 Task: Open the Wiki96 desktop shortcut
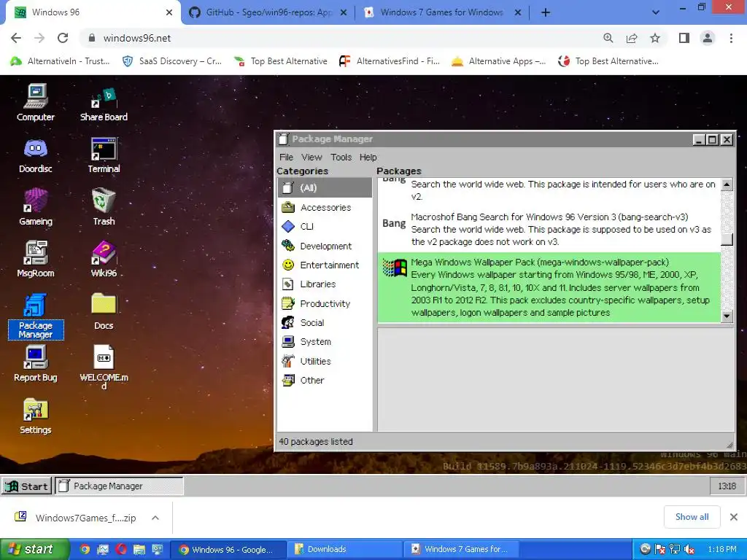pos(104,259)
